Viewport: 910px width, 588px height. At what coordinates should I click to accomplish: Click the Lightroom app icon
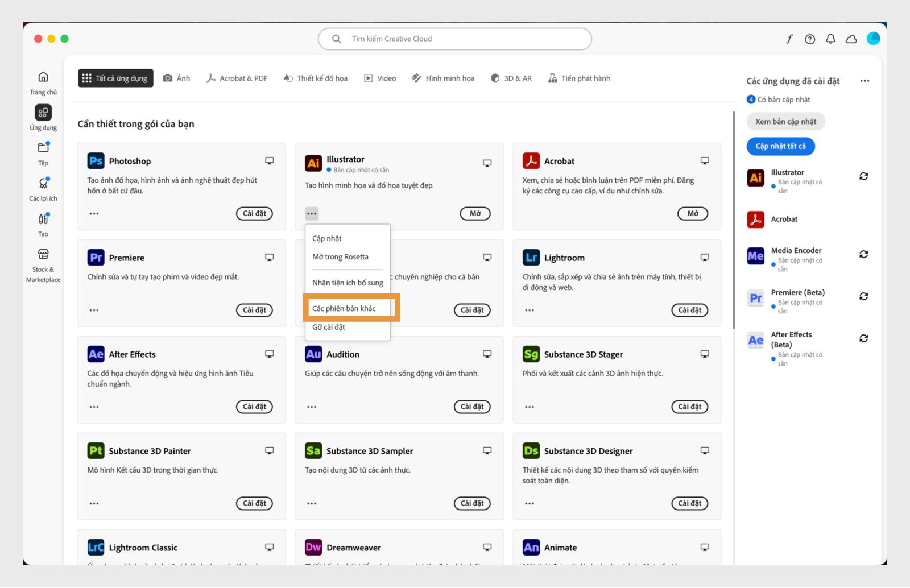531,258
